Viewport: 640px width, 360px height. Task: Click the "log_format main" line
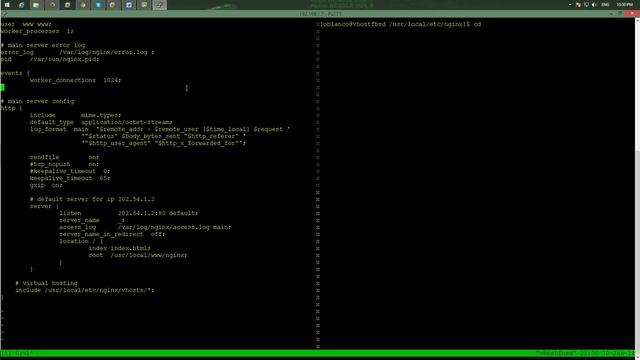(x=160, y=129)
